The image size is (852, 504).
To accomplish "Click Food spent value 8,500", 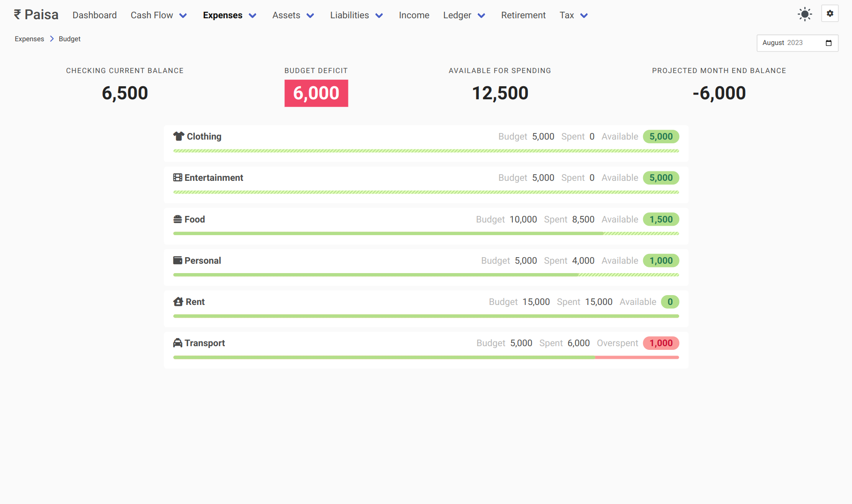I will [x=583, y=219].
